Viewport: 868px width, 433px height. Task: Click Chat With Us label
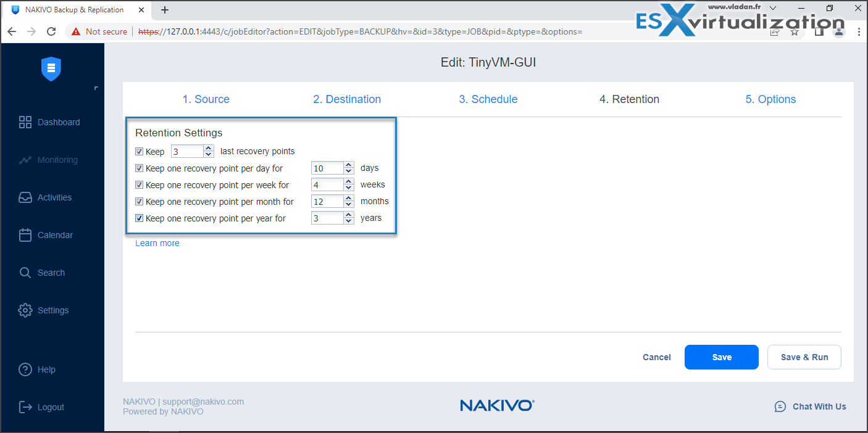(x=819, y=406)
